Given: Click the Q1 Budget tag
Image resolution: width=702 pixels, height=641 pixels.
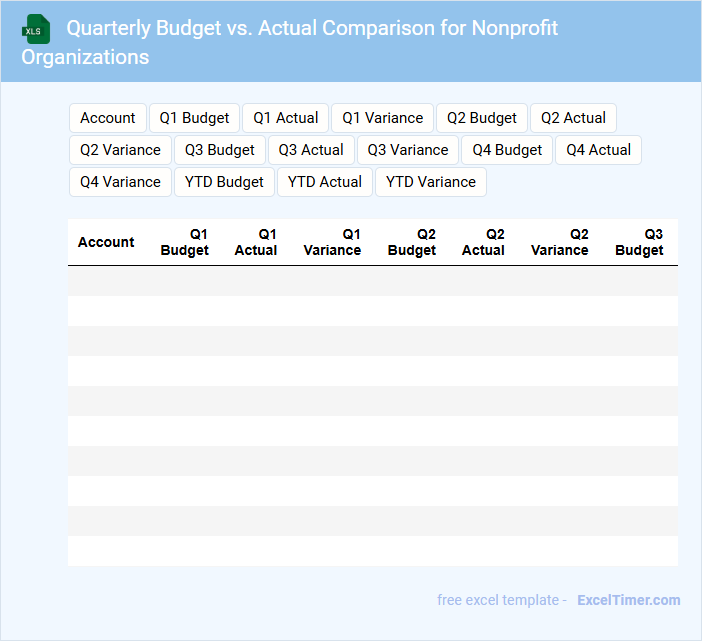Looking at the screenshot, I should pos(194,118).
